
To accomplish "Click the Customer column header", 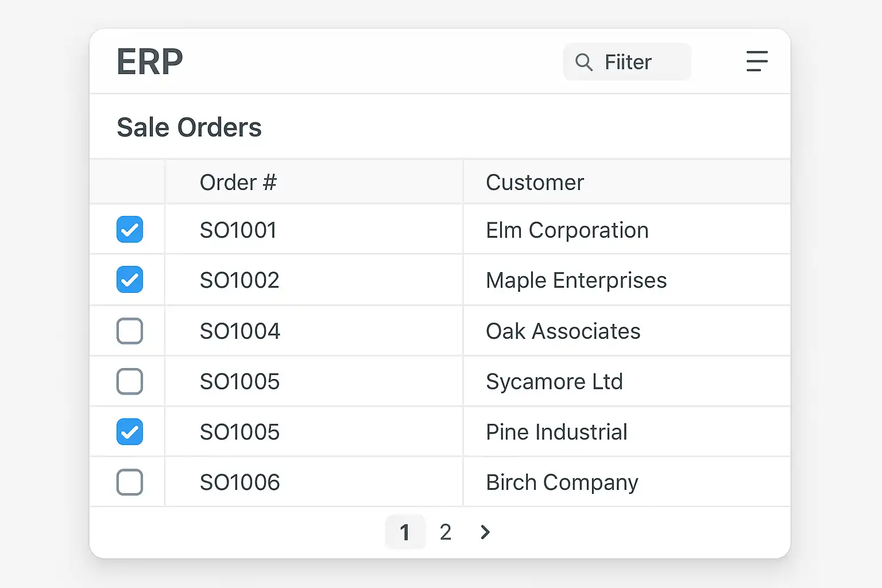I will click(x=535, y=183).
